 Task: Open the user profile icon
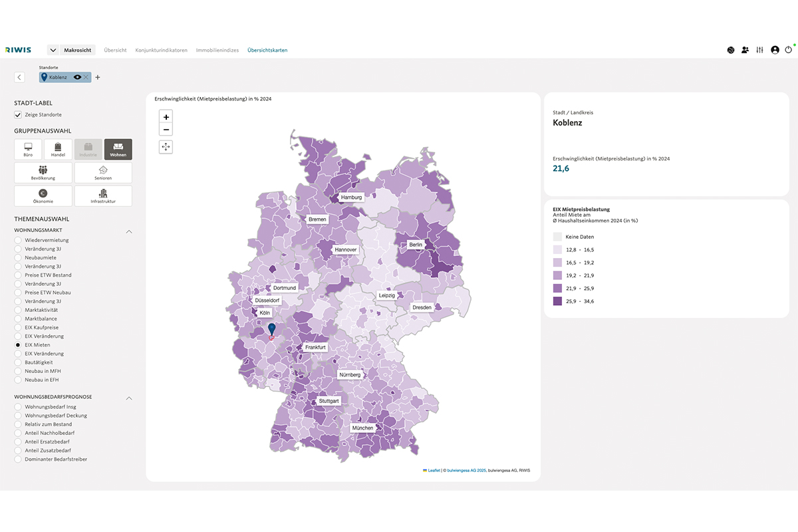775,50
